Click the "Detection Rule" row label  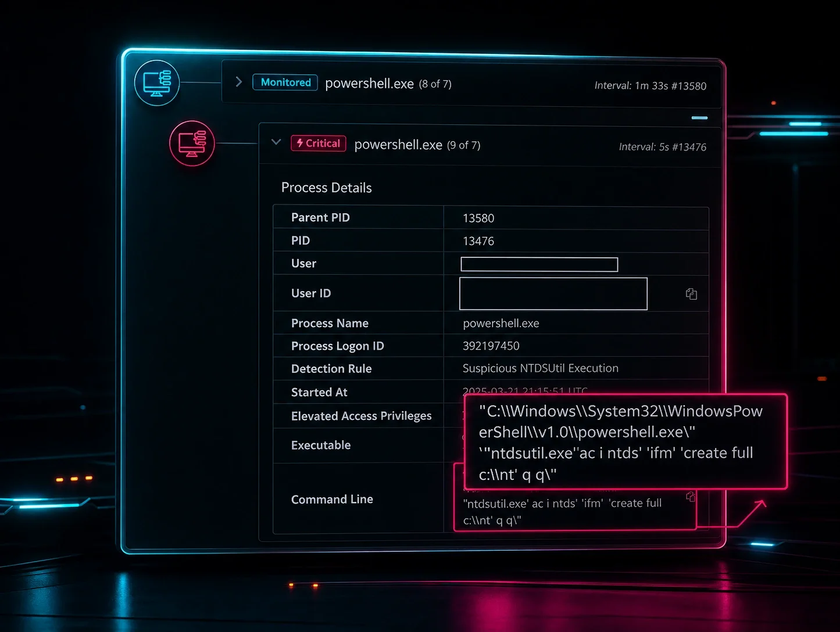[x=331, y=369]
